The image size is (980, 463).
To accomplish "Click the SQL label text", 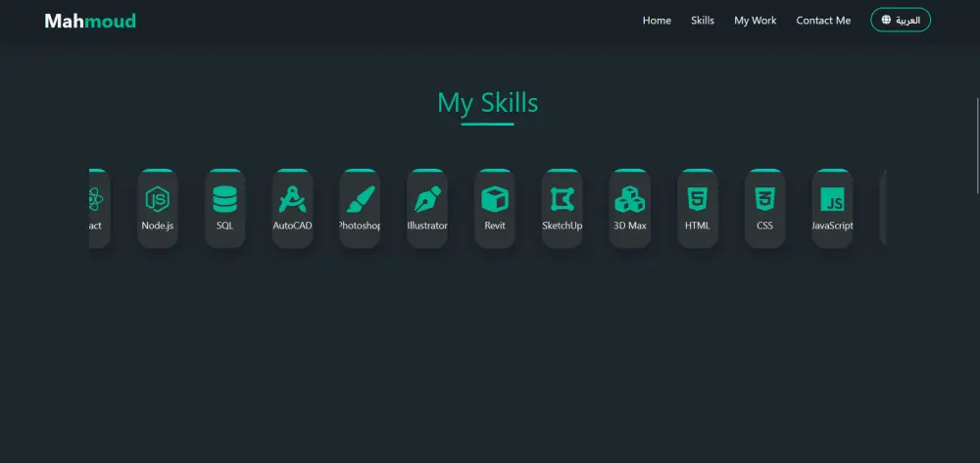I will tap(225, 226).
